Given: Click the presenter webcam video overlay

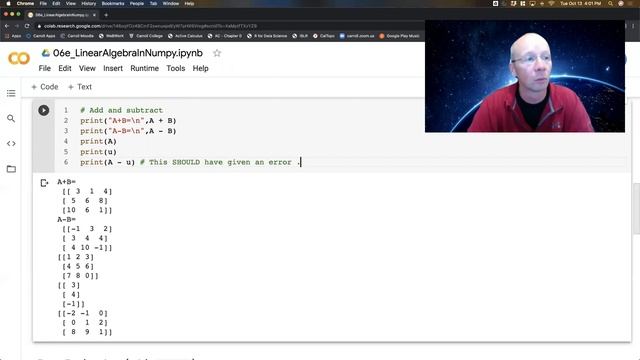Looking at the screenshot, I should 525,76.
